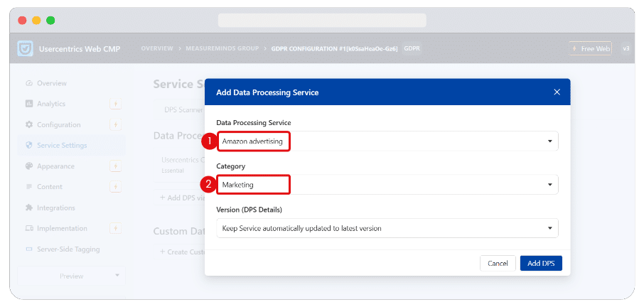Click the Version (DPS Details) label
Image resolution: width=644 pixels, height=307 pixels.
pos(249,210)
